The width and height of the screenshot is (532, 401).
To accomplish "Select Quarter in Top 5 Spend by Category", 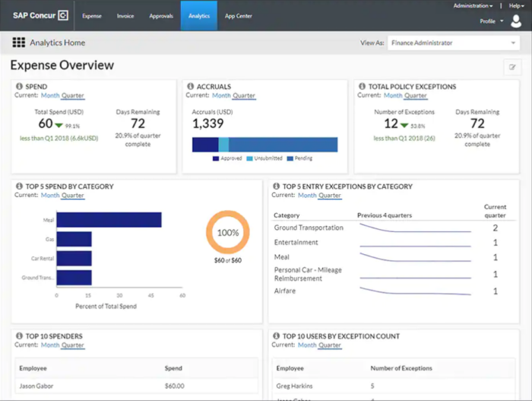I will (74, 196).
